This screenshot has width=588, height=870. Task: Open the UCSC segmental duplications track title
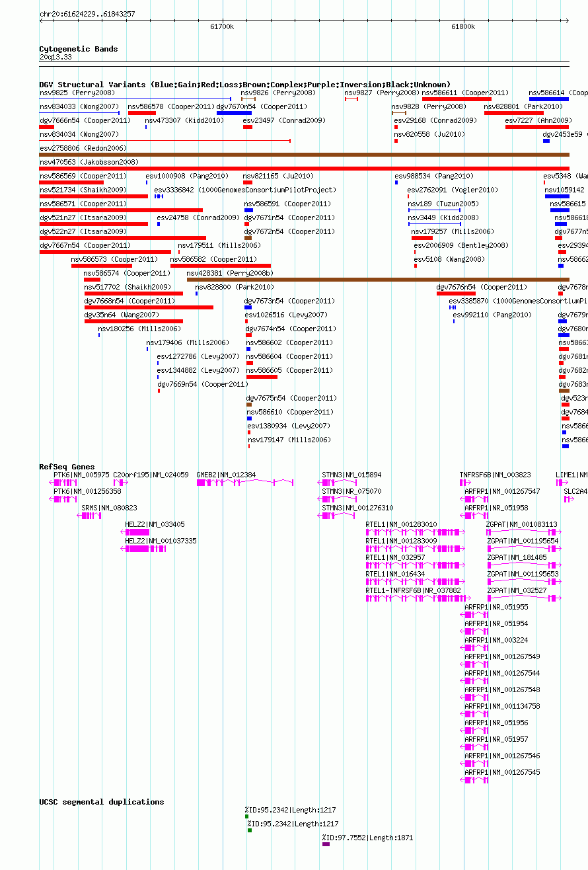102,802
